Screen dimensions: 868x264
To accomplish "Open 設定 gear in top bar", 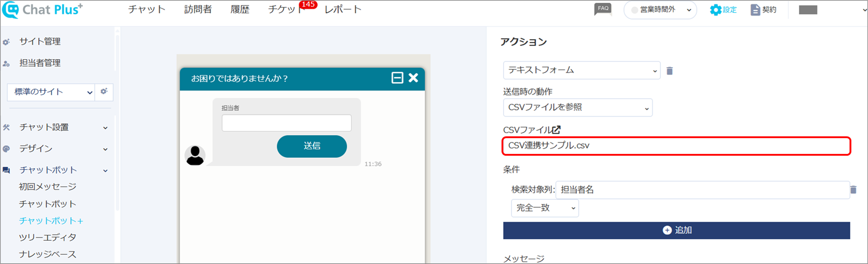I will pyautogui.click(x=723, y=10).
